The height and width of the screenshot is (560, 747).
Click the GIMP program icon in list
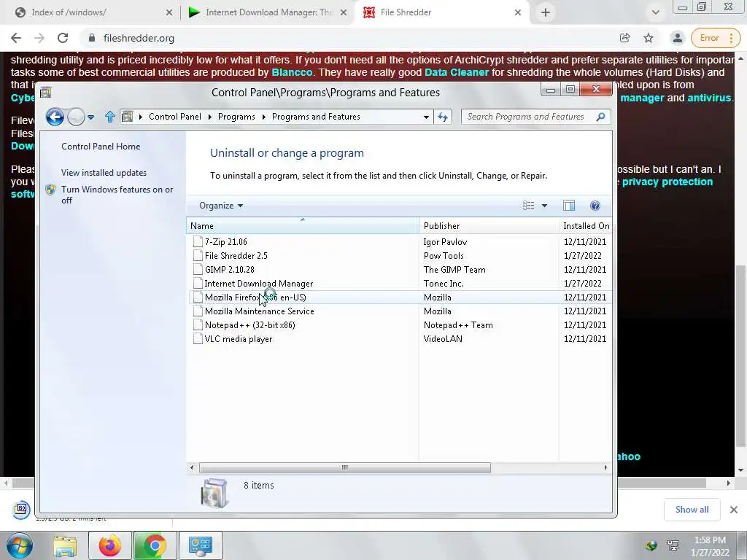pos(198,270)
